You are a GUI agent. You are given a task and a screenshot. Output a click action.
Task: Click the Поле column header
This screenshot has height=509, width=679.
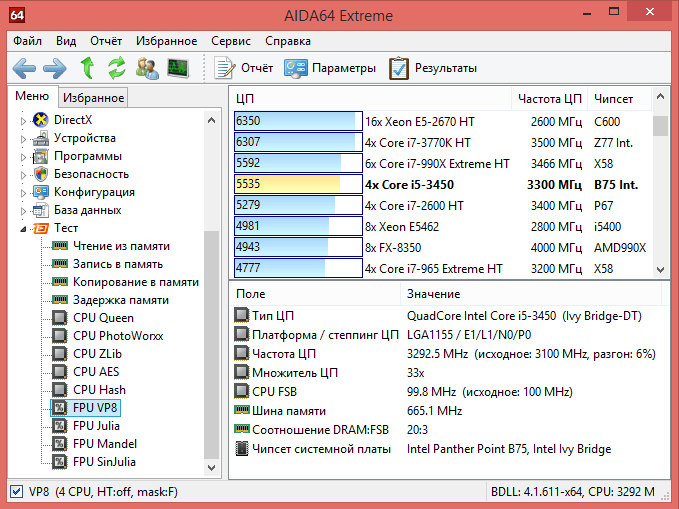click(x=316, y=294)
